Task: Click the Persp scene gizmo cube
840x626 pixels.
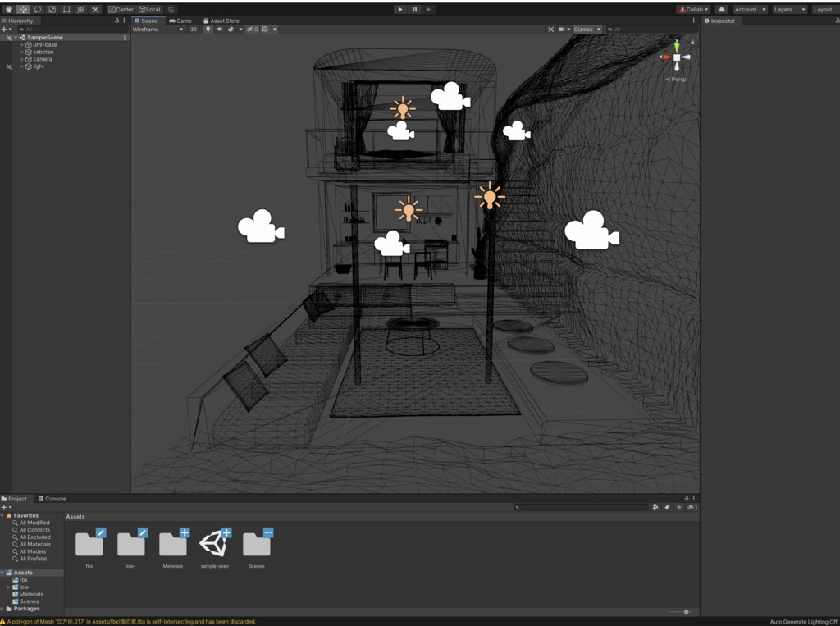Action: [x=677, y=57]
